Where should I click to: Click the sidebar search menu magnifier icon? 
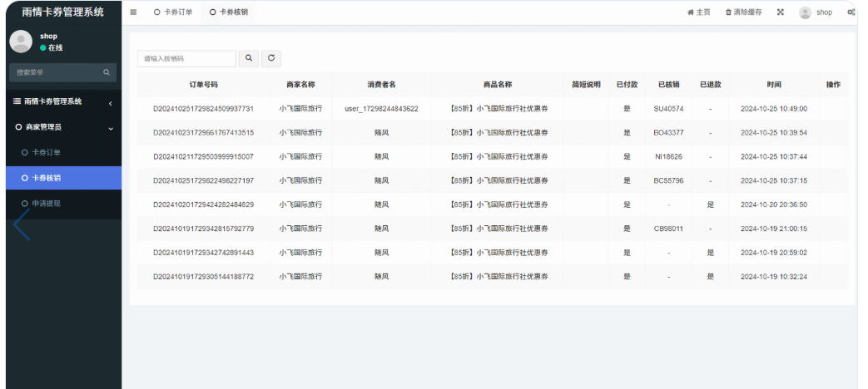(x=107, y=73)
